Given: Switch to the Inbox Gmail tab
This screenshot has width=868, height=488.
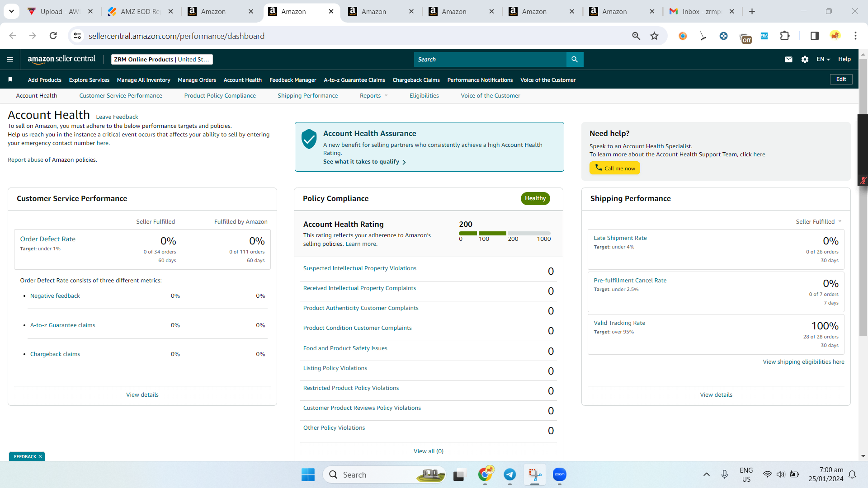Looking at the screenshot, I should 702,11.
